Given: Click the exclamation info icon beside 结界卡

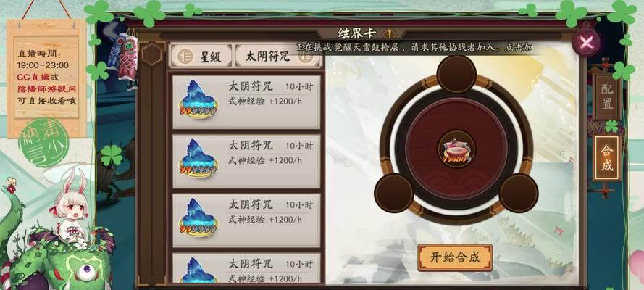Looking at the screenshot, I should (388, 33).
